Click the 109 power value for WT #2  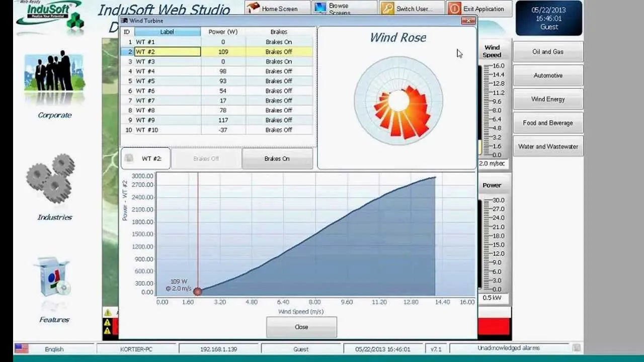[223, 52]
